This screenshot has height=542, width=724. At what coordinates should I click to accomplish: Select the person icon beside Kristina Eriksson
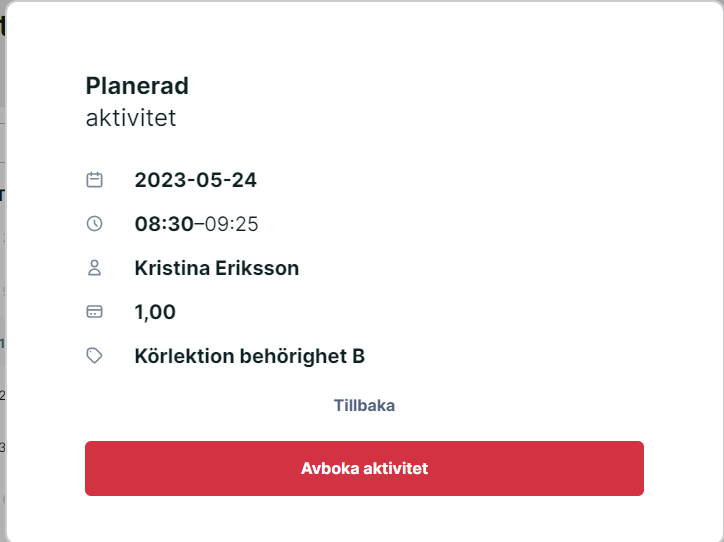tap(95, 268)
